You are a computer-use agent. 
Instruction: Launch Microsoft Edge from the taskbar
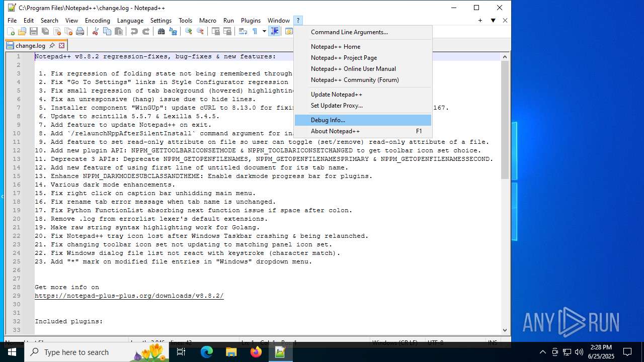coord(207,352)
